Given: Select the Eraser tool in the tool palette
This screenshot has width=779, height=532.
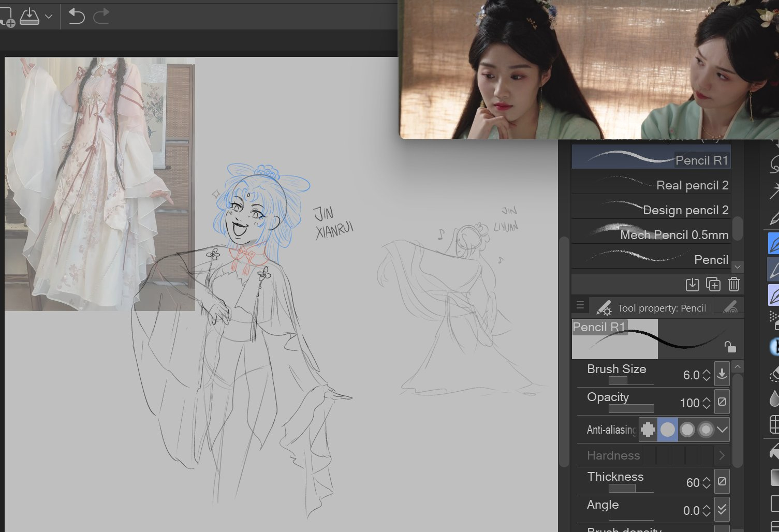Looking at the screenshot, I should [774, 374].
